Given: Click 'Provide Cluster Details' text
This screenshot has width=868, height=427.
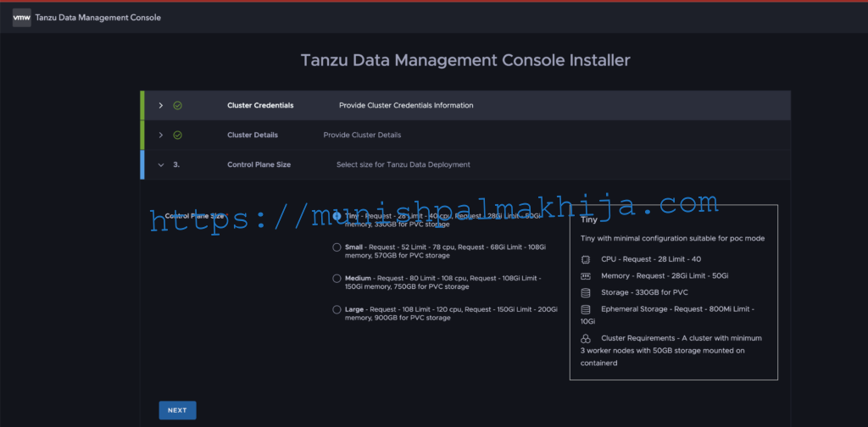Looking at the screenshot, I should pos(362,135).
